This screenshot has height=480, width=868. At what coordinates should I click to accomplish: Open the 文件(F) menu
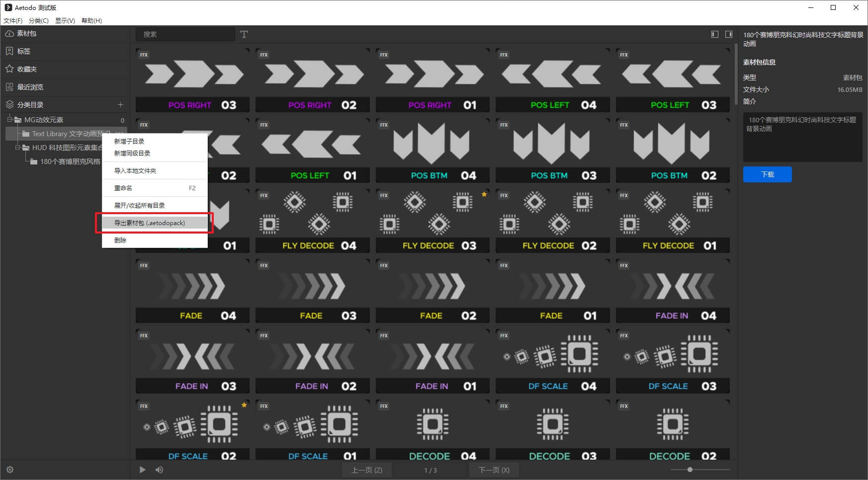click(x=13, y=20)
